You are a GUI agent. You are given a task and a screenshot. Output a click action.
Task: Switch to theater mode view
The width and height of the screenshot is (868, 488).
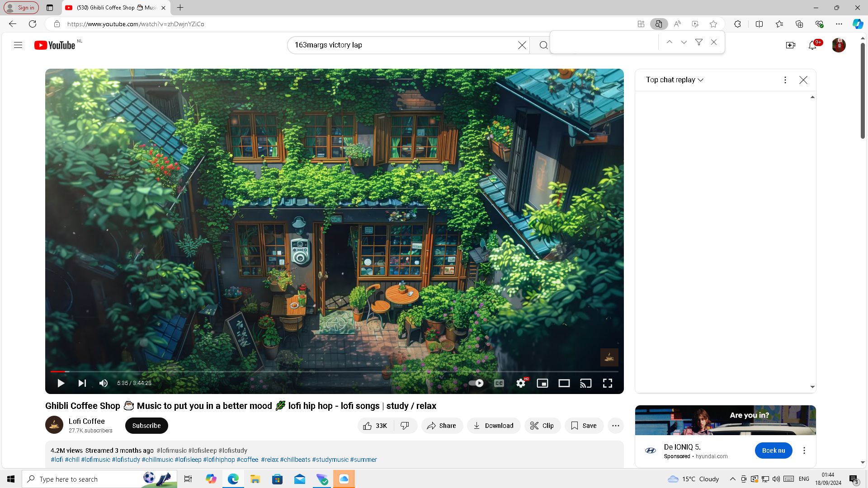pos(564,383)
